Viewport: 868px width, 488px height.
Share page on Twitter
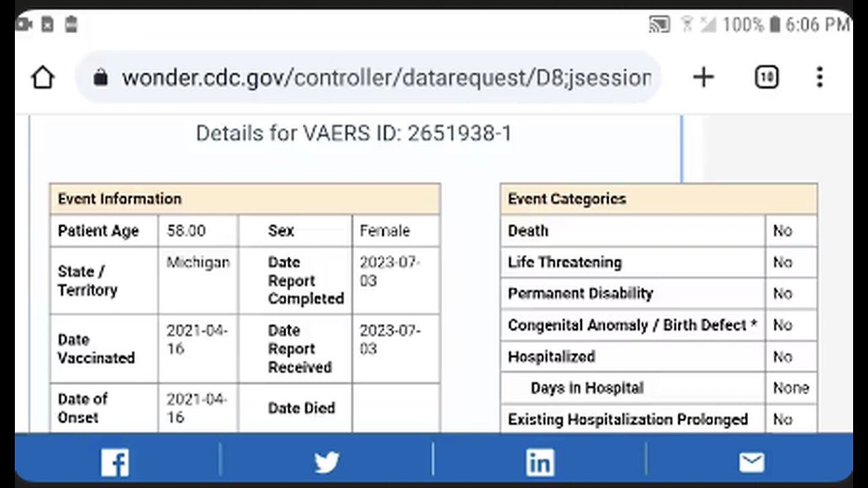coord(327,463)
